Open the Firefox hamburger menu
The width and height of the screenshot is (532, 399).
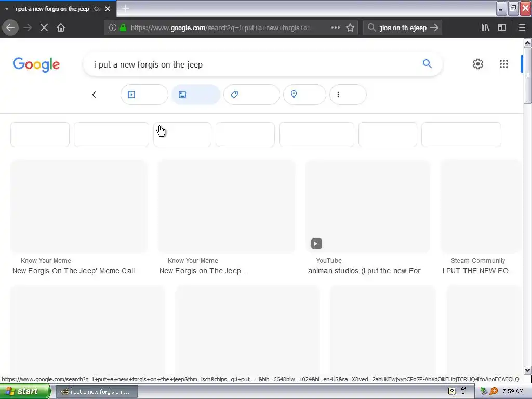coord(522,28)
